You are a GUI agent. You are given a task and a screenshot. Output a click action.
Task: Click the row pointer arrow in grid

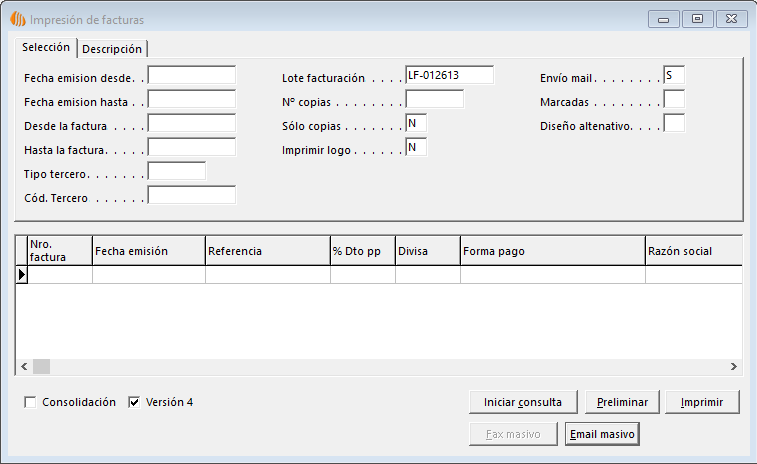[22, 274]
